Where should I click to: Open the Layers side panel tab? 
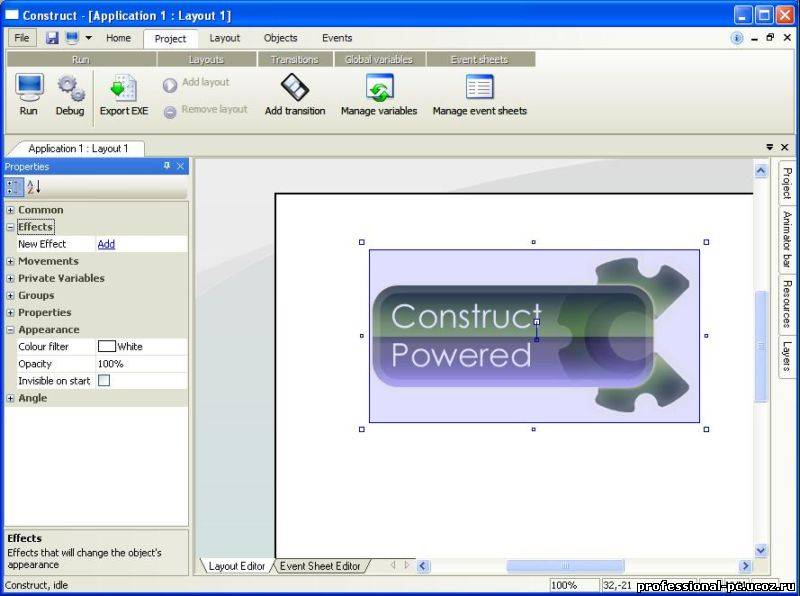(x=787, y=356)
